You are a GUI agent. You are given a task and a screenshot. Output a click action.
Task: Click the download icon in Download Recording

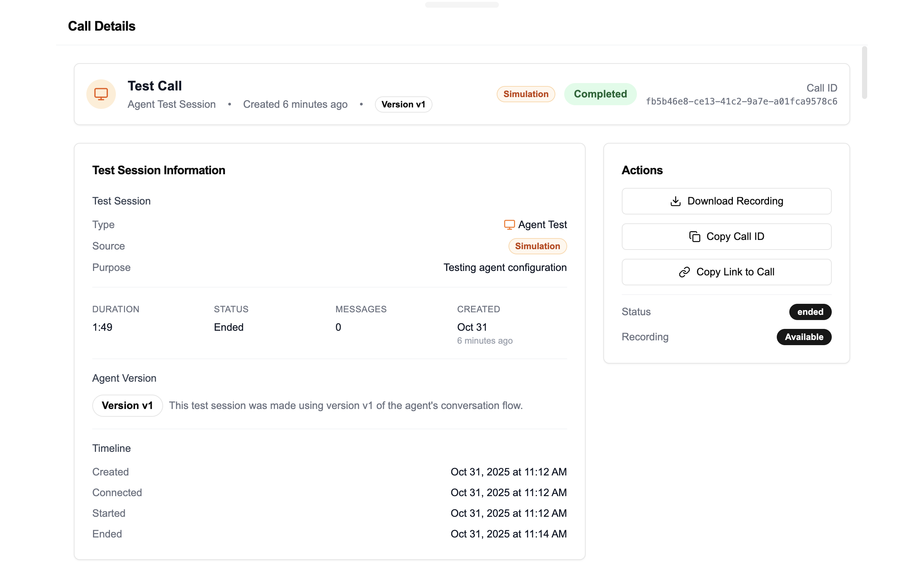point(675,201)
